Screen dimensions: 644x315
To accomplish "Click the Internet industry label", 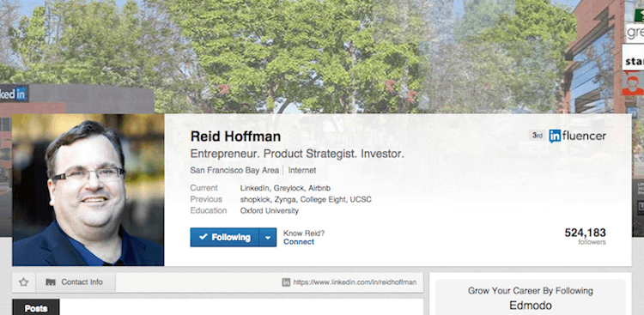I will point(302,170).
